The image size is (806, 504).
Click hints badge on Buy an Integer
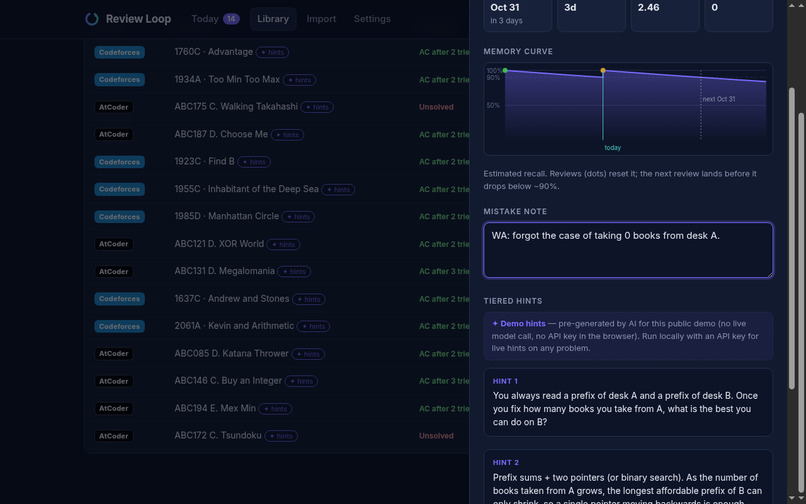301,382
